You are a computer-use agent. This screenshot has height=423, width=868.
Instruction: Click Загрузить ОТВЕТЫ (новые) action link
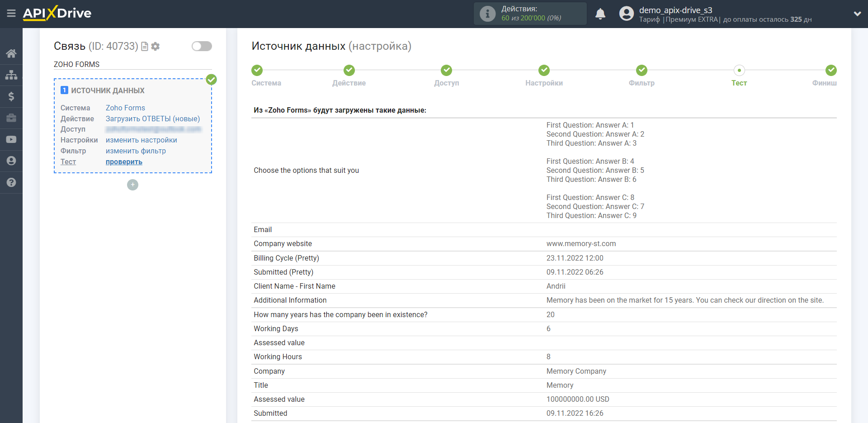tap(153, 119)
